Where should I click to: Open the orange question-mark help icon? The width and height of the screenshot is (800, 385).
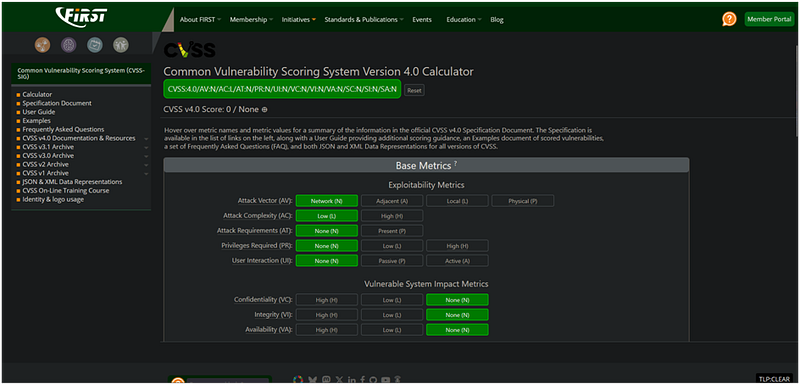tap(729, 19)
